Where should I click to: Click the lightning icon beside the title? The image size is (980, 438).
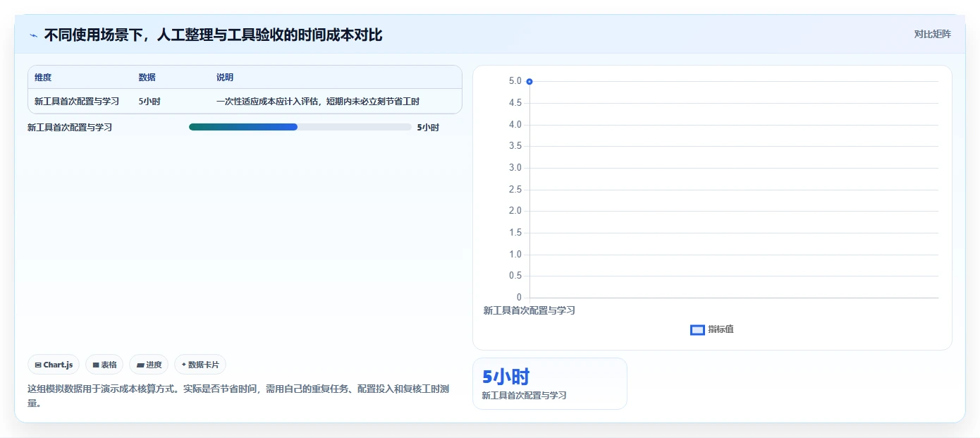[x=34, y=35]
